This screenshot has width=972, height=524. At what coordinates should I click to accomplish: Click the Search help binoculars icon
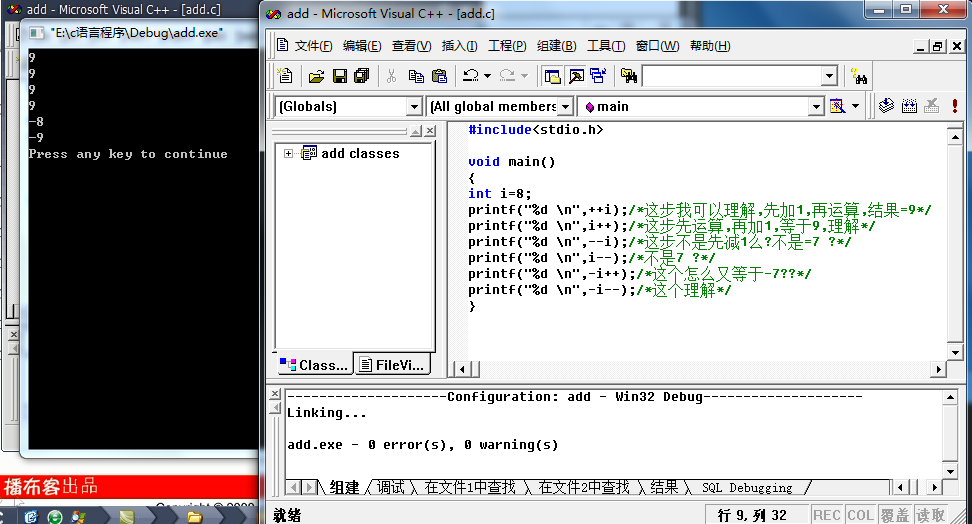click(x=859, y=76)
